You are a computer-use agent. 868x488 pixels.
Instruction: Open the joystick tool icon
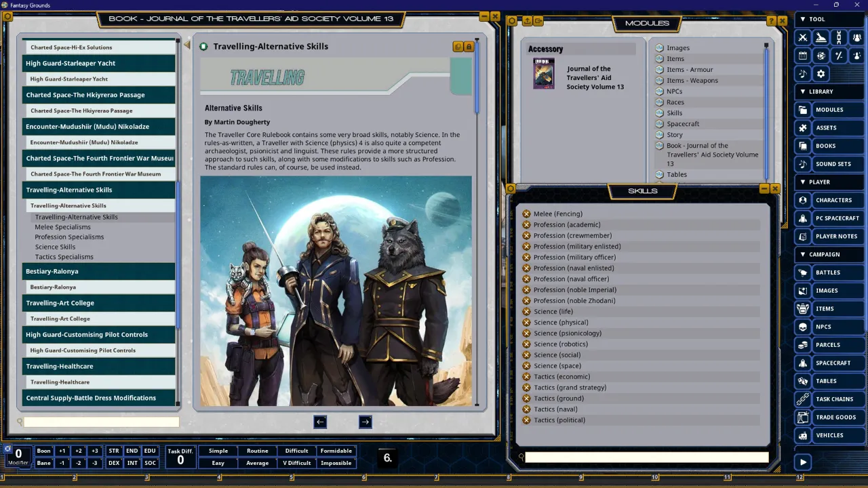821,37
